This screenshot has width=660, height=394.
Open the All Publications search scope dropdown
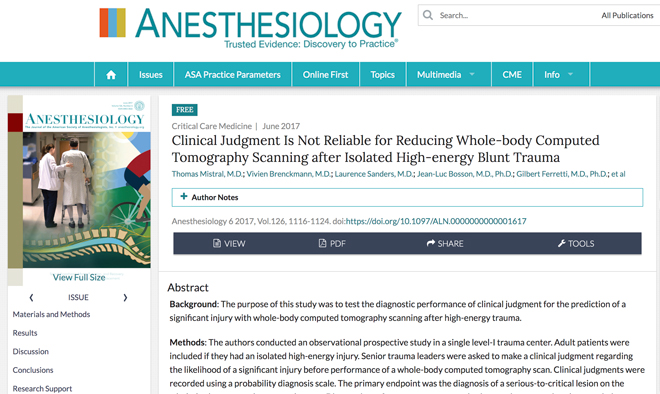(627, 15)
